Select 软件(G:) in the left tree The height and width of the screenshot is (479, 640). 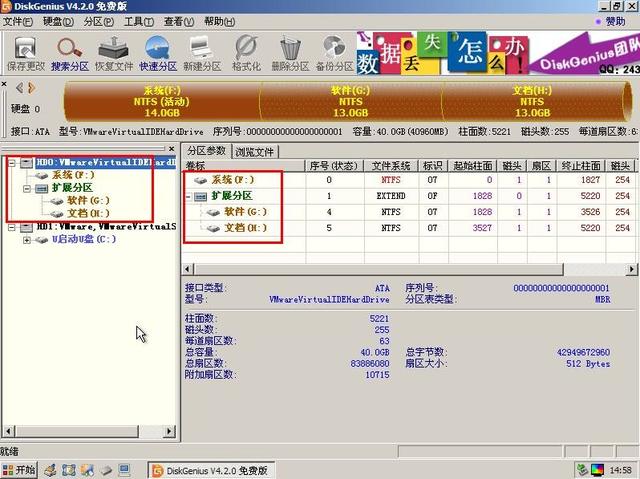click(x=88, y=201)
